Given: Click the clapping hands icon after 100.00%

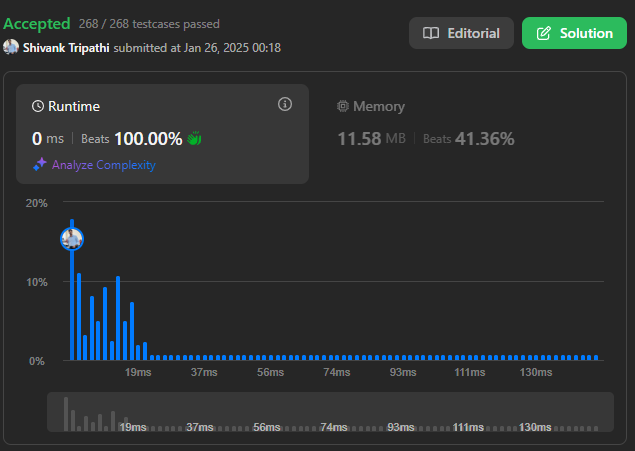Looking at the screenshot, I should pyautogui.click(x=194, y=138).
